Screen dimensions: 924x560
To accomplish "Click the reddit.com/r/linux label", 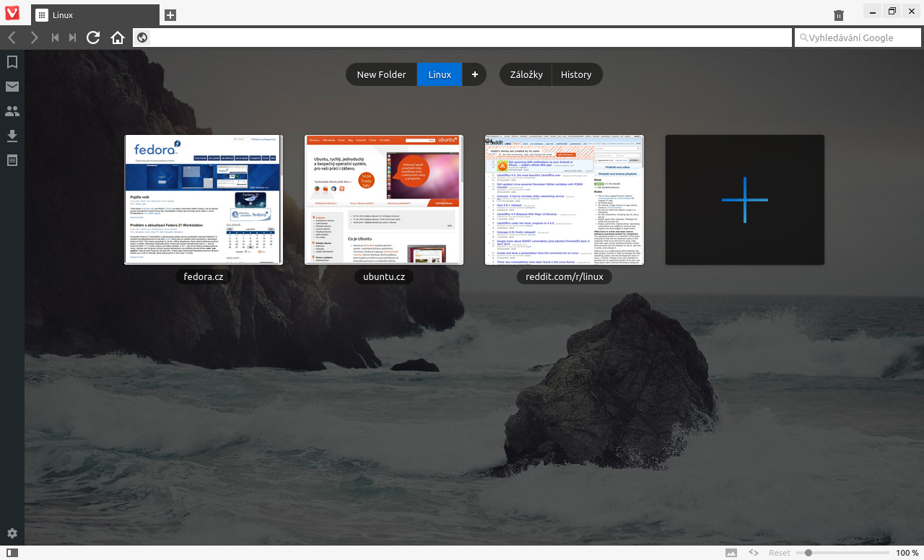I will [x=565, y=276].
